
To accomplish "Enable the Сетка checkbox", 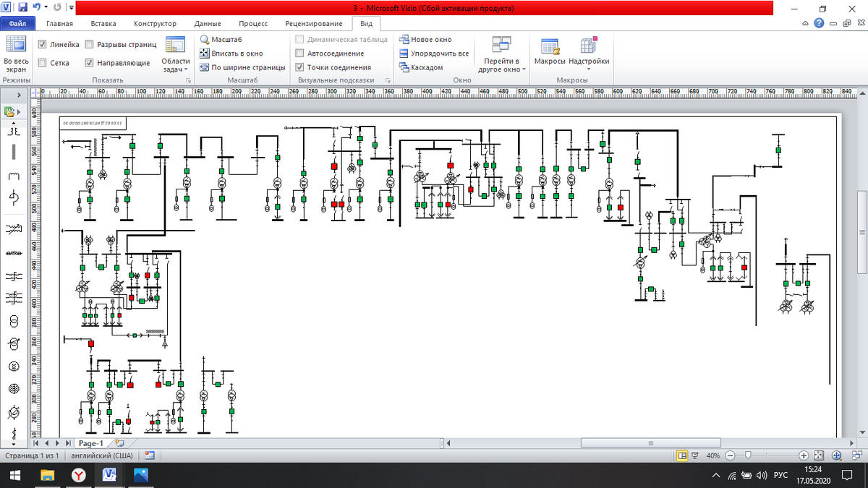I will pyautogui.click(x=43, y=63).
